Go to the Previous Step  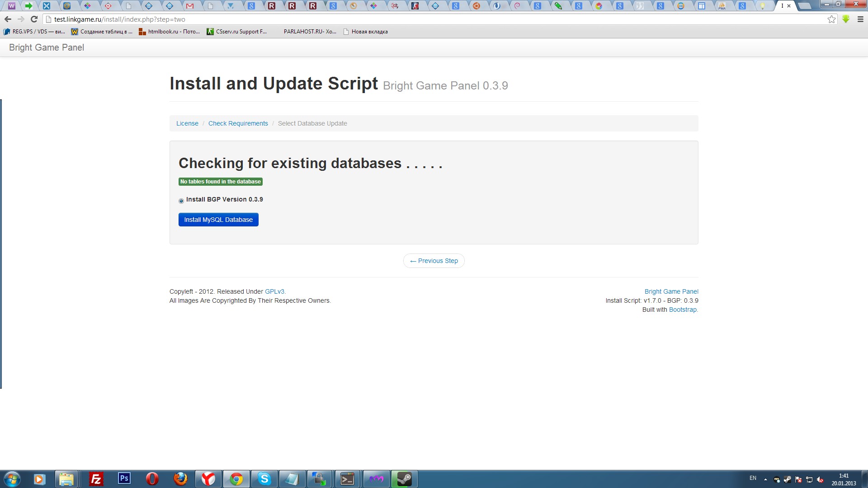434,261
